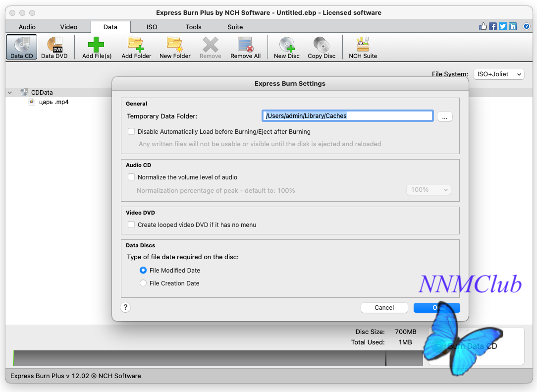Click the disc usage capacity bar
This screenshot has height=392, width=537.
click(x=218, y=358)
